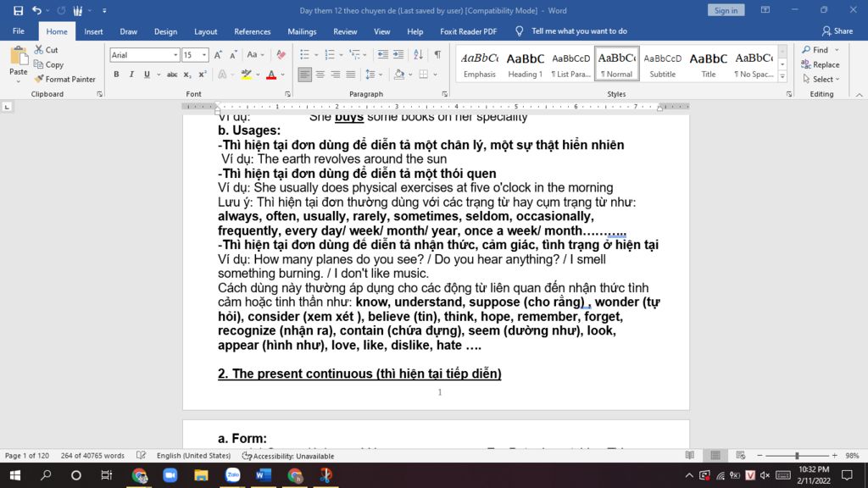Image resolution: width=868 pixels, height=488 pixels.
Task: Toggle Underline formatting
Action: [147, 75]
